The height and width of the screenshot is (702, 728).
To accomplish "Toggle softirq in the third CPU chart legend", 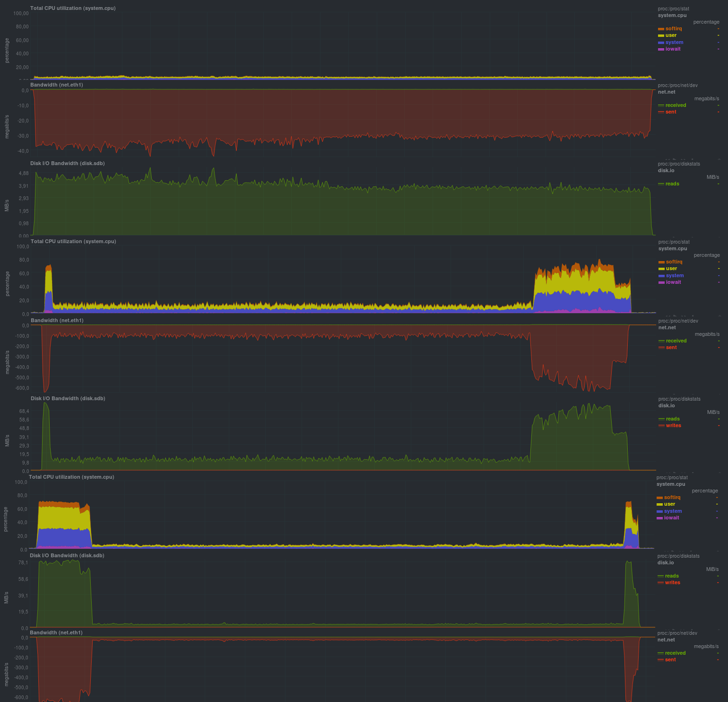I will [x=672, y=498].
